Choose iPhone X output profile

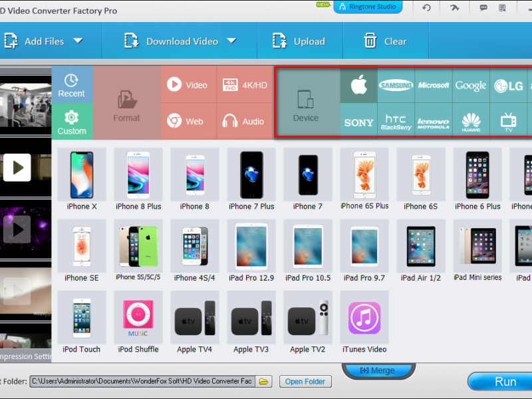tap(82, 180)
